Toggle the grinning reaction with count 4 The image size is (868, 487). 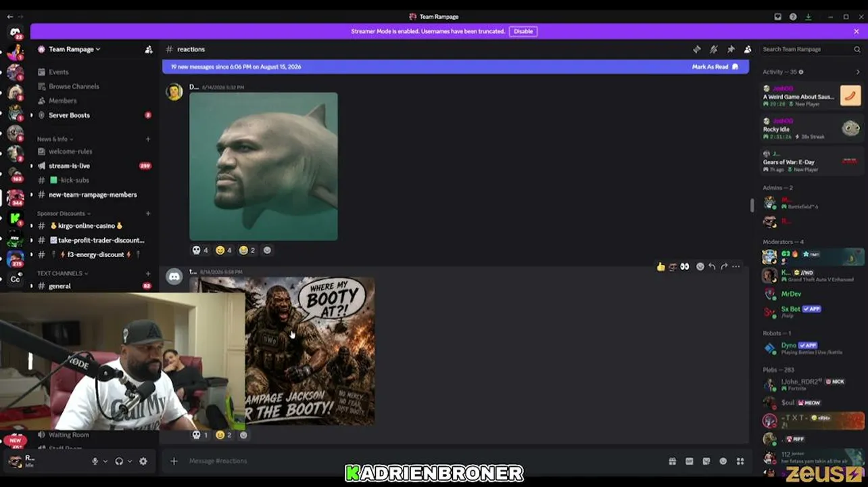pos(224,250)
